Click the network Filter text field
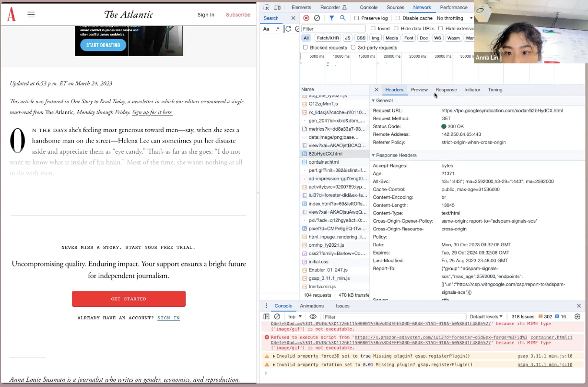This screenshot has height=387, width=588. tap(333, 29)
